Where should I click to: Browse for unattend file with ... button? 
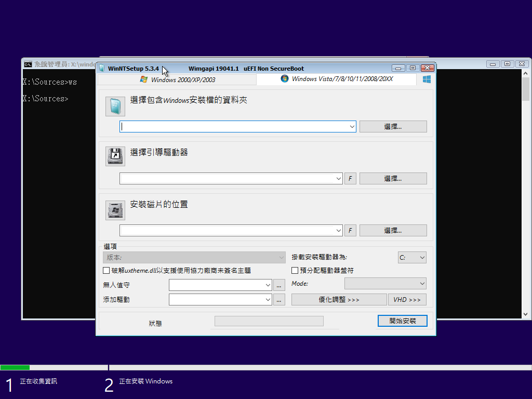[x=279, y=285]
